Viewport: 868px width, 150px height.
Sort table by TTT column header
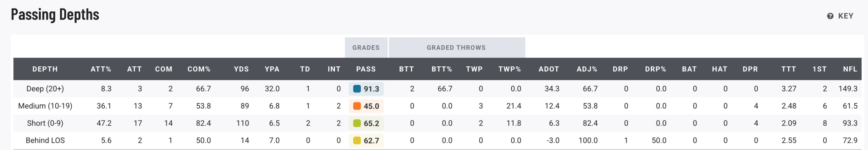tap(789, 69)
